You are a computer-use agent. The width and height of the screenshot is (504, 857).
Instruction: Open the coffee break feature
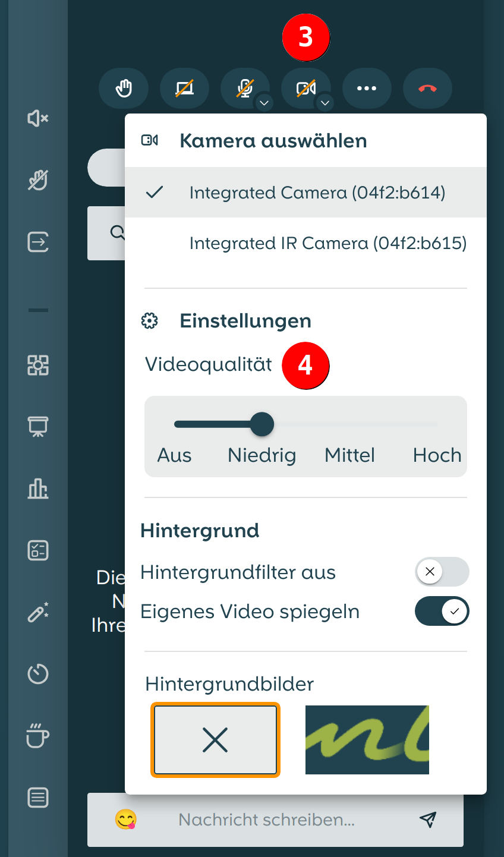coord(38,737)
